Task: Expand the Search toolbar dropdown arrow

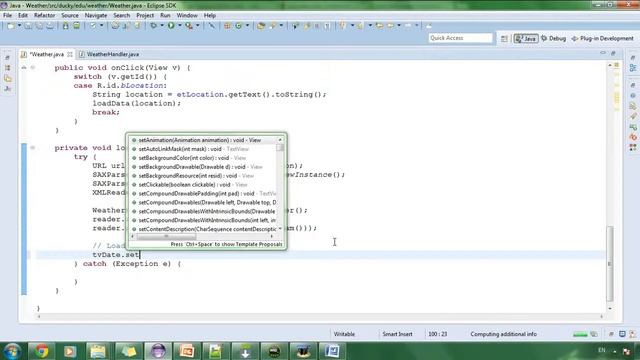Action: click(281, 26)
